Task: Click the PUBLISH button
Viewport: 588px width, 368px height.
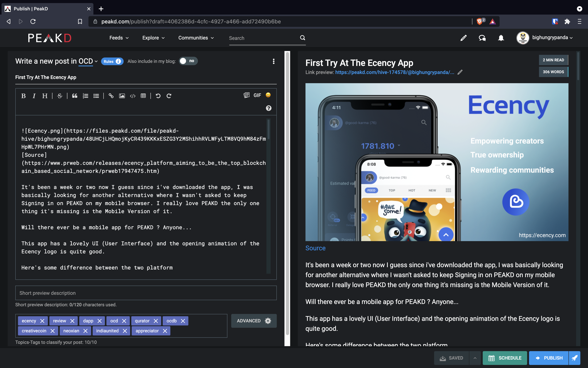Action: [x=549, y=358]
